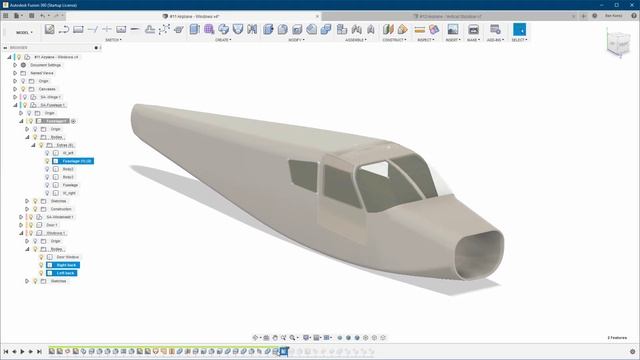
Task: Toggle visibility bulb of Body2
Action: (47, 169)
